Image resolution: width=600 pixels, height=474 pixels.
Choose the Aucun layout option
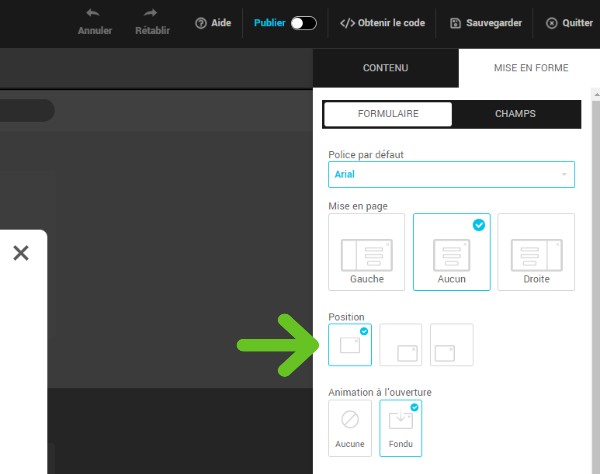pos(451,251)
